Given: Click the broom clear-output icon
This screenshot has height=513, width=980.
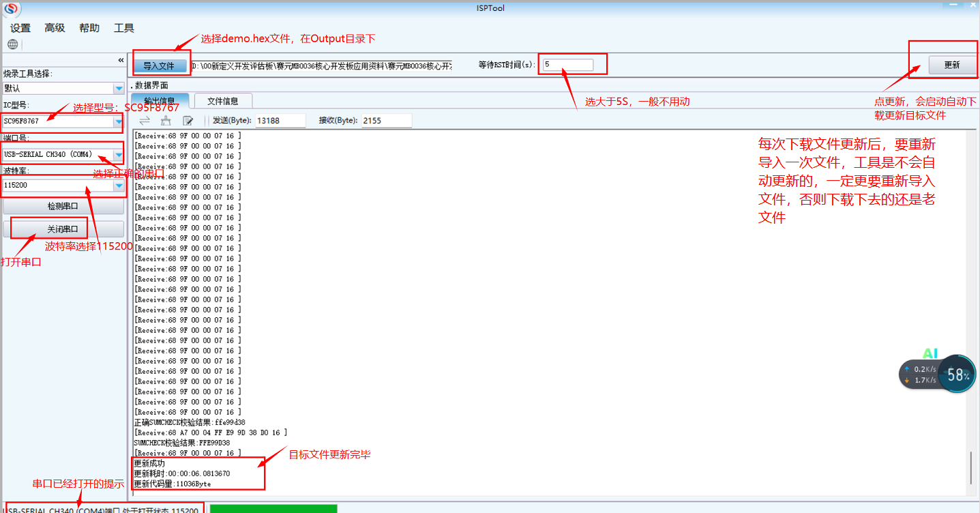Looking at the screenshot, I should (166, 121).
